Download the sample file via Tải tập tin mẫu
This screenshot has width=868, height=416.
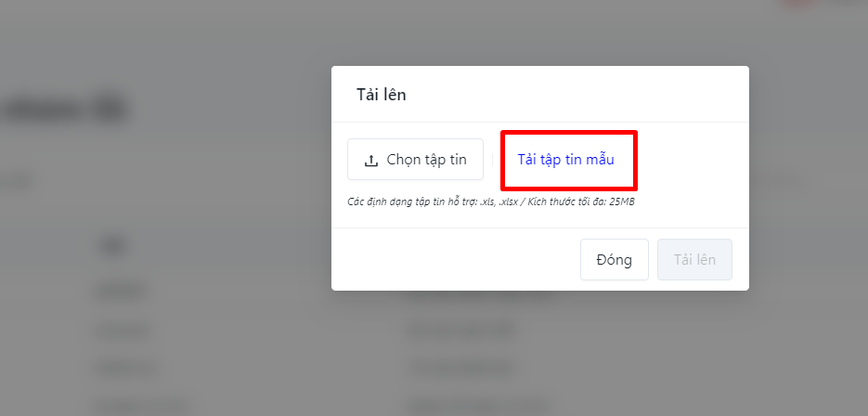click(x=565, y=160)
